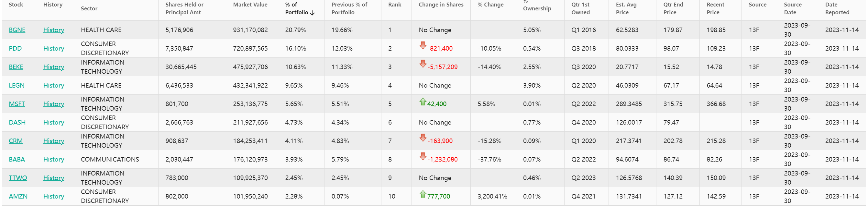Sort by Previous % of Portfolio header
Screen dimensions: 868x206
click(x=349, y=8)
